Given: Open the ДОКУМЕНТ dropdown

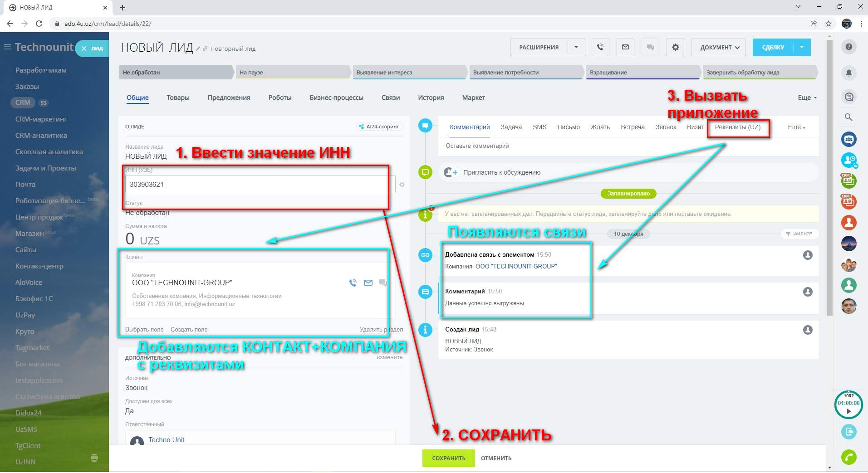Looking at the screenshot, I should (x=718, y=47).
